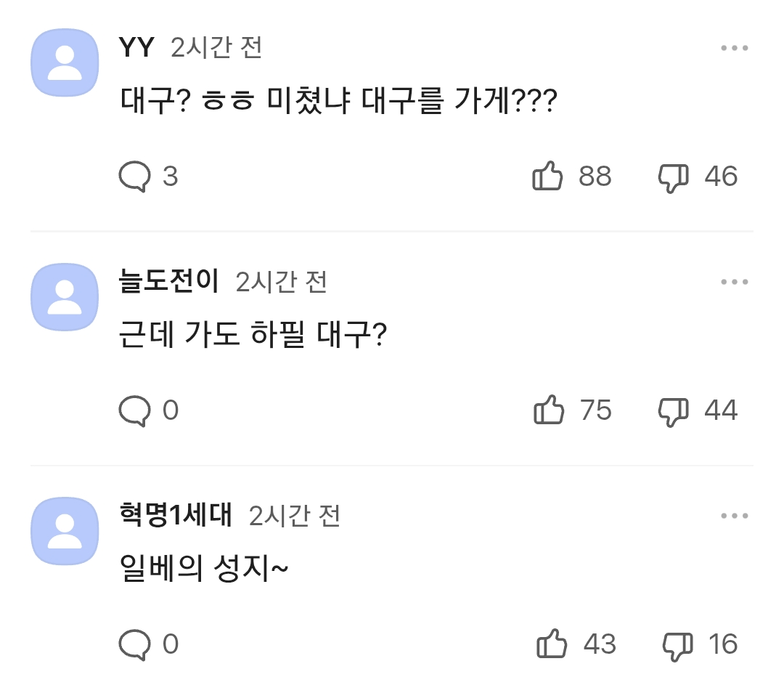Open the more options menu on 늘도전이's comment
The image size is (784, 693).
[735, 282]
